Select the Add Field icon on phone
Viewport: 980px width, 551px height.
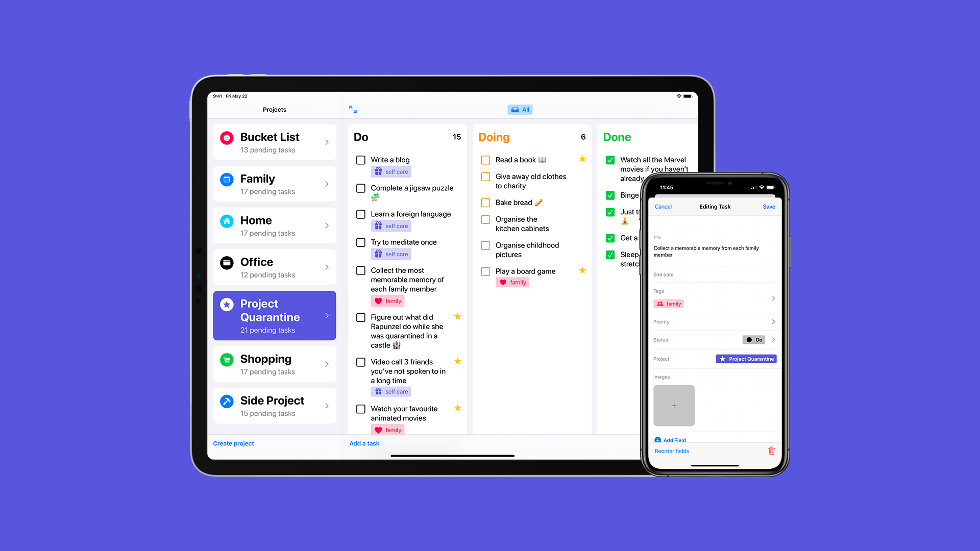[x=657, y=439]
